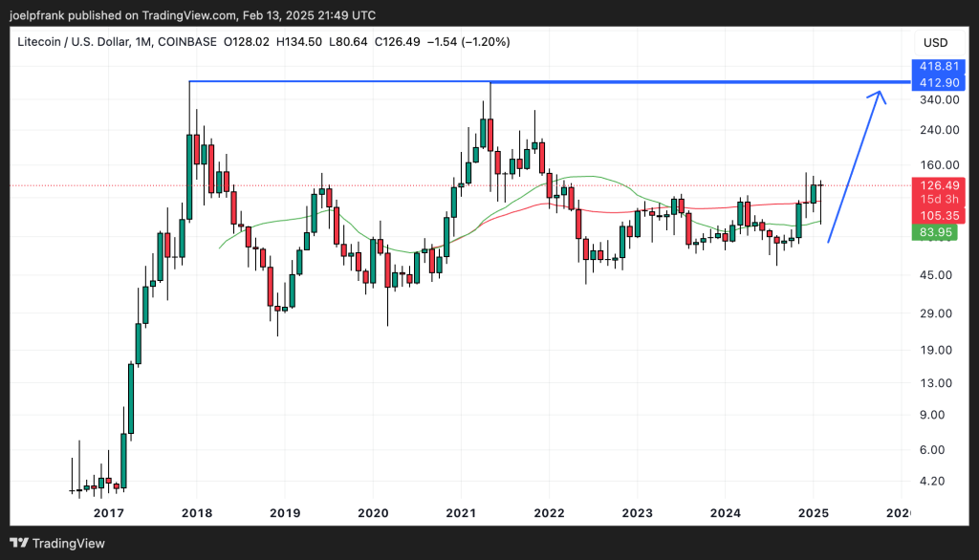Click the 19.00 price axis label
979x560 pixels.
(935, 350)
